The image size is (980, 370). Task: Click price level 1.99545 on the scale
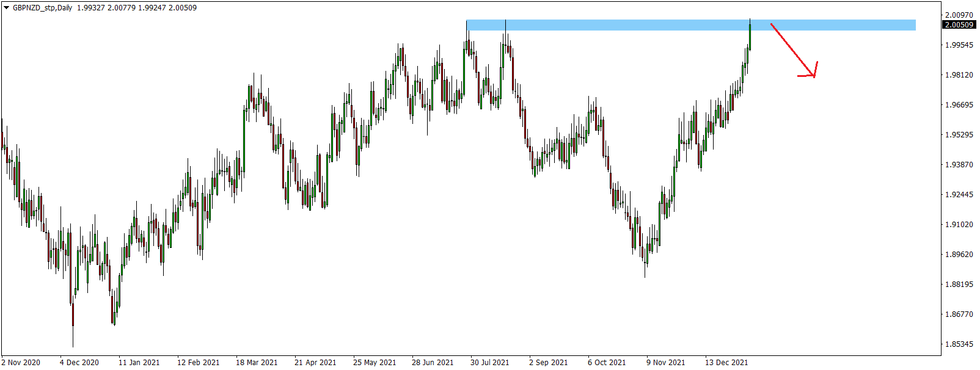point(959,45)
